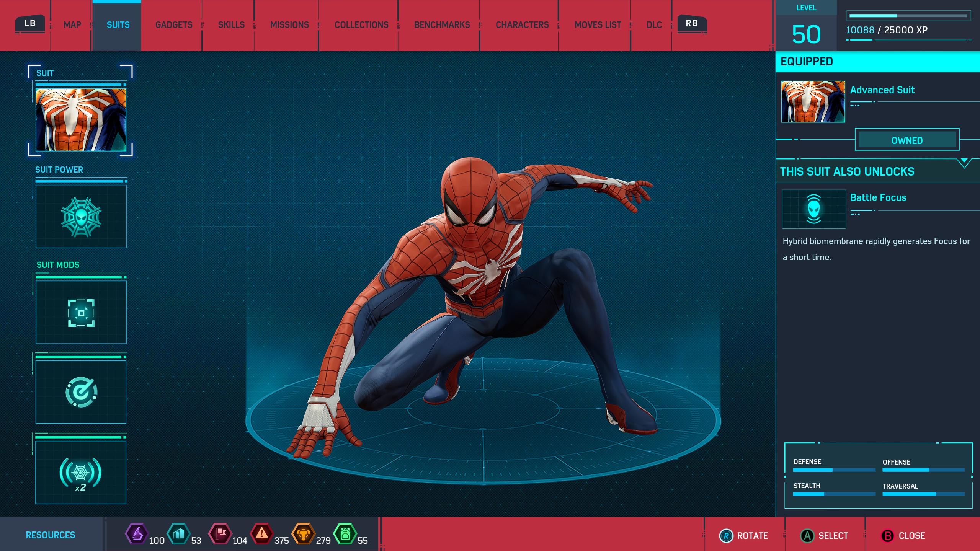The image size is (980, 551).
Task: Click the red crime token warning icon
Action: coord(261,533)
